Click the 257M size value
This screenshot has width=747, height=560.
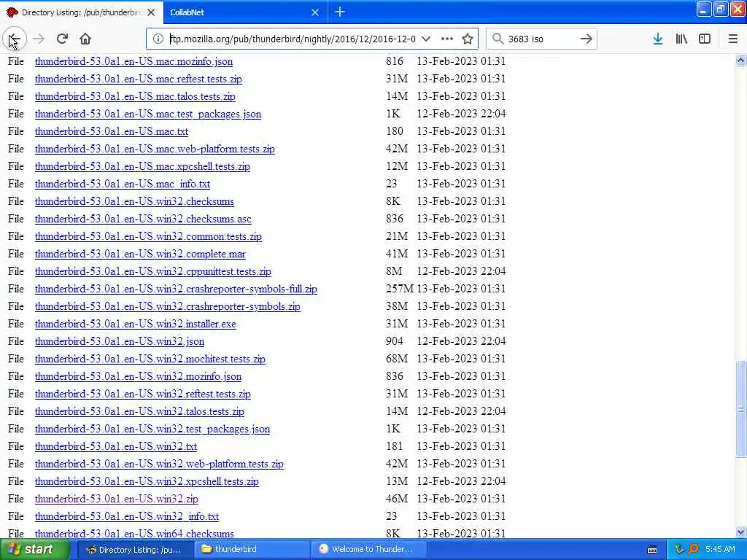tap(399, 289)
